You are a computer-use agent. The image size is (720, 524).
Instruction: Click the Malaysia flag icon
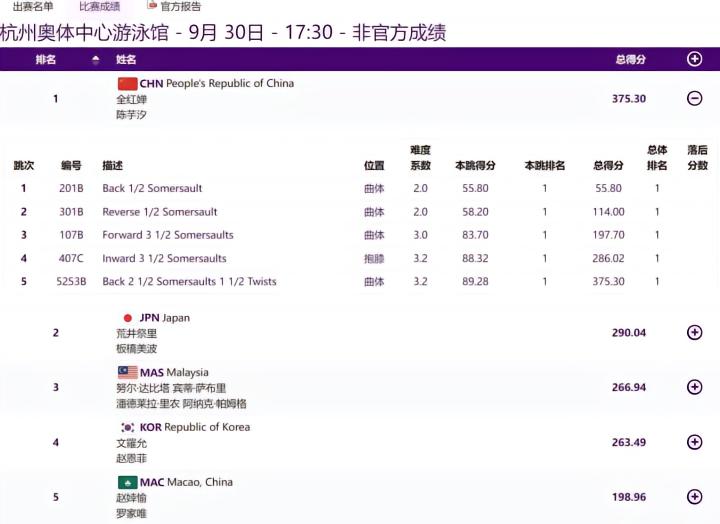click(x=127, y=373)
